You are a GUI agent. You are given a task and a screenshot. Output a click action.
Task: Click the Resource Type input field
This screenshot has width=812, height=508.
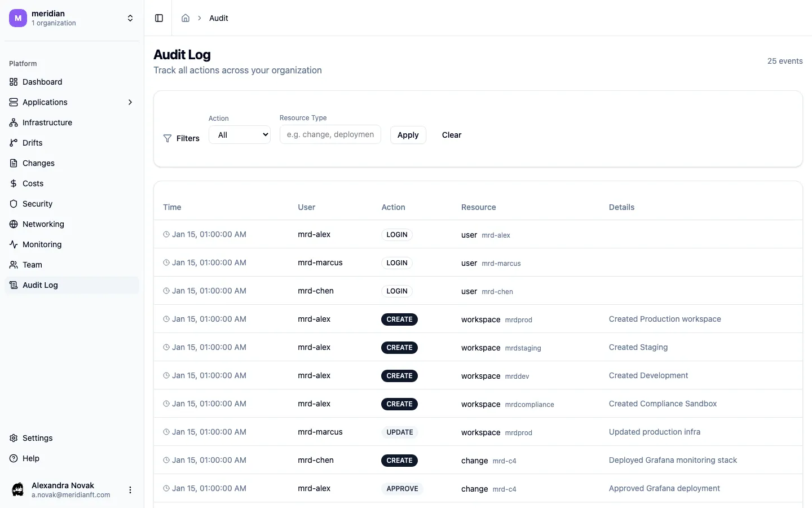click(330, 134)
